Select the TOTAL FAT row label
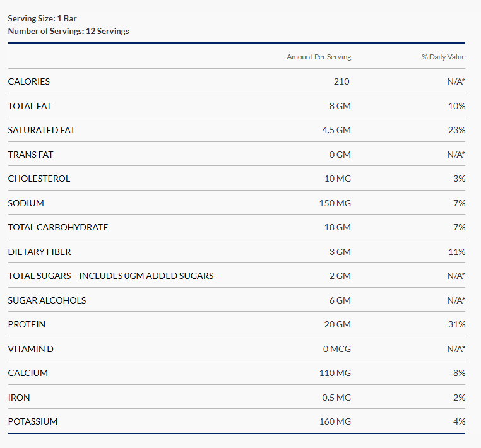The image size is (481, 448). tap(30, 106)
